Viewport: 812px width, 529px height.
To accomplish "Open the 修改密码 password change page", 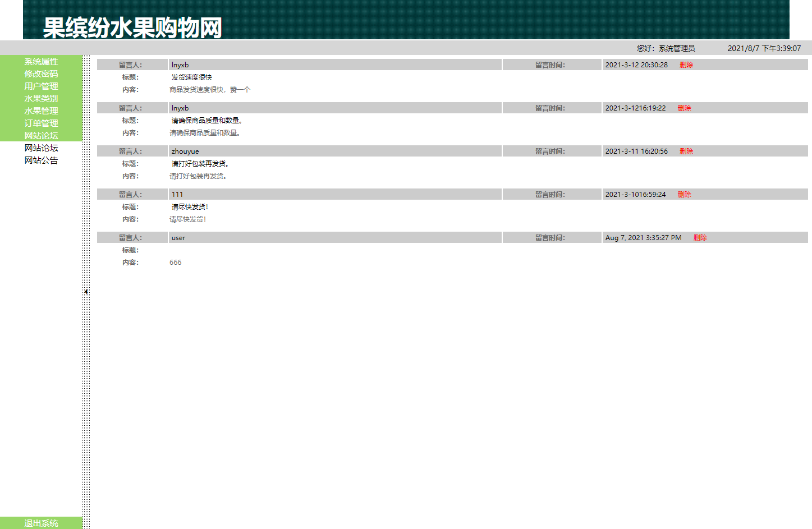I will [40, 73].
